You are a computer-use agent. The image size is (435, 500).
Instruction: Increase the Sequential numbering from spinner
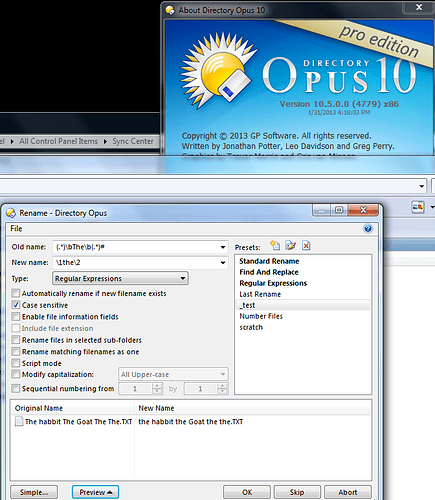(157, 386)
